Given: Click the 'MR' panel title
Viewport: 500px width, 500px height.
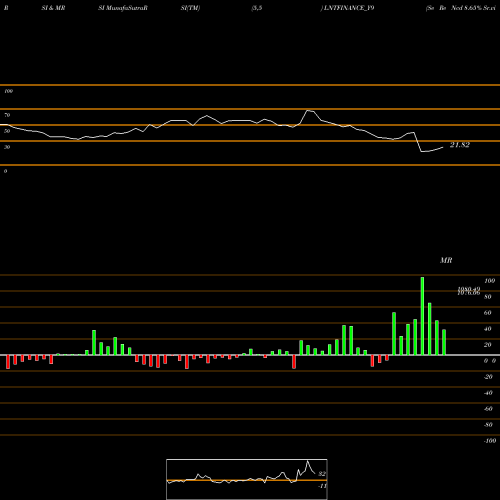Looking at the screenshot, I should tap(446, 260).
